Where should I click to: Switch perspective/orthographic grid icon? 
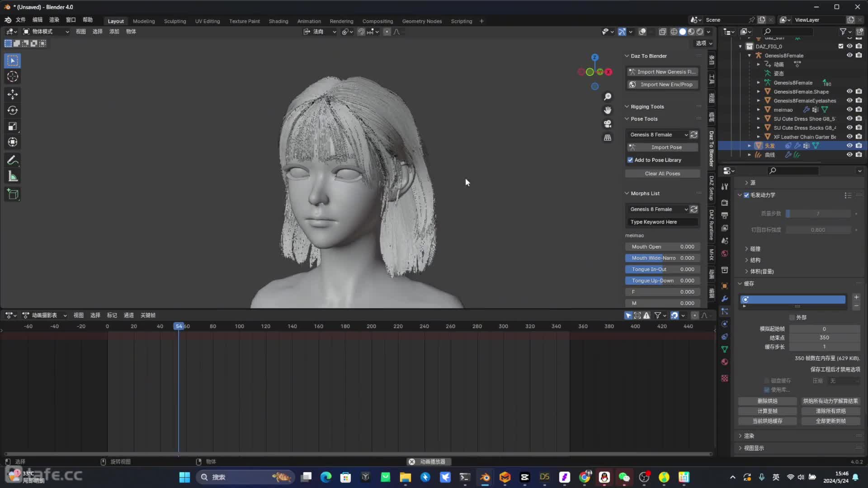(x=608, y=137)
